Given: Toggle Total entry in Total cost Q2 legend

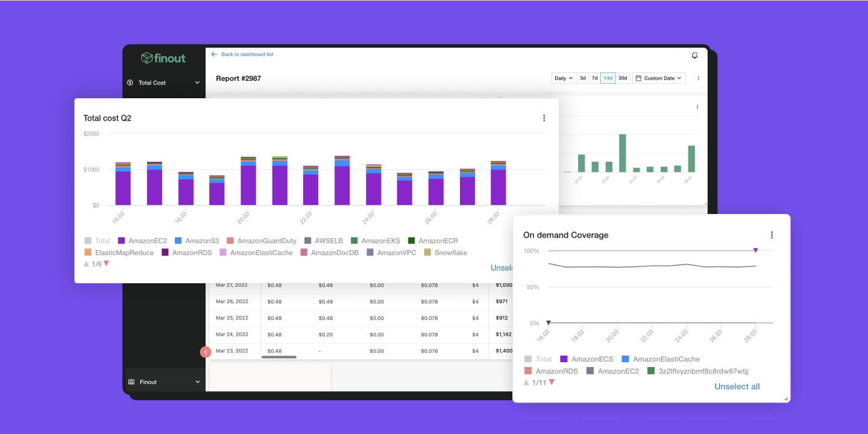Looking at the screenshot, I should tap(97, 241).
